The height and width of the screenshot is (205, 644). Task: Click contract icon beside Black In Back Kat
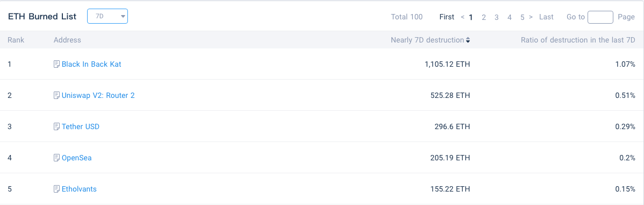(56, 64)
